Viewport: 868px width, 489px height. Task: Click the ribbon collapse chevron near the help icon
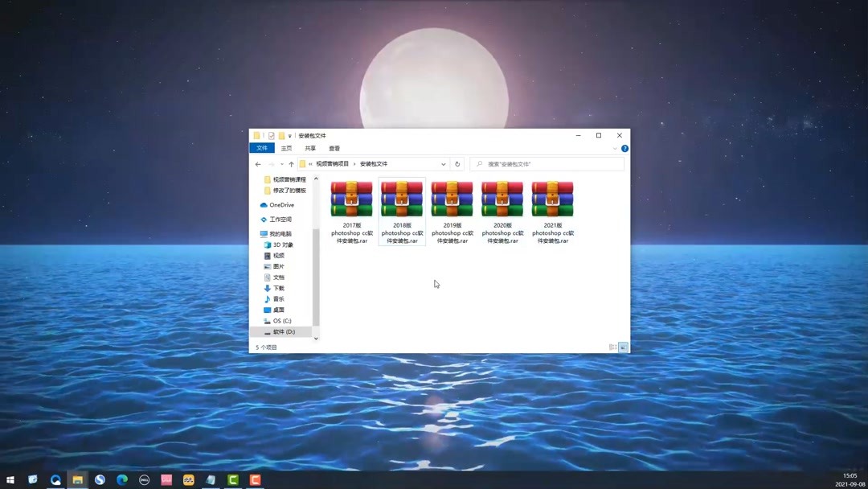[x=616, y=148]
